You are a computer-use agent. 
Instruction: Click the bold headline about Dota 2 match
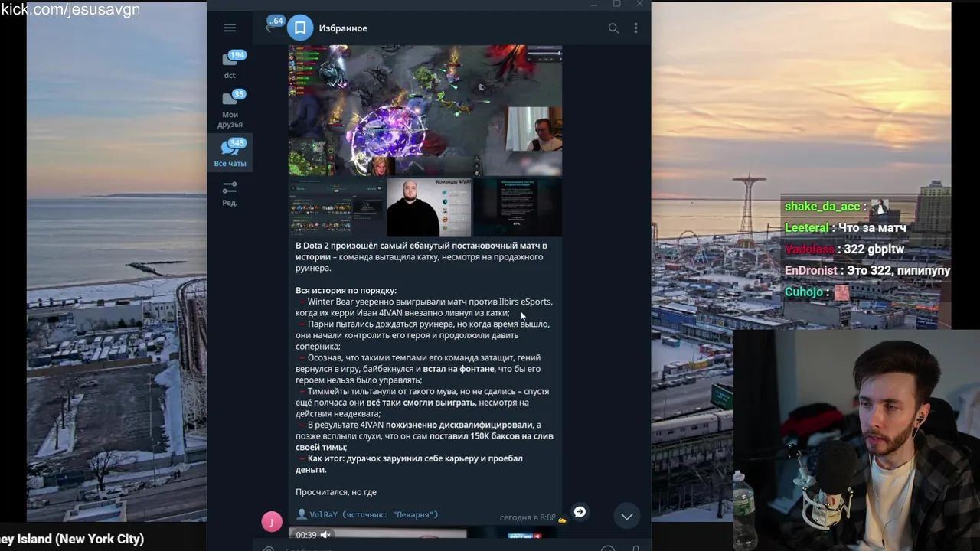[x=421, y=251]
